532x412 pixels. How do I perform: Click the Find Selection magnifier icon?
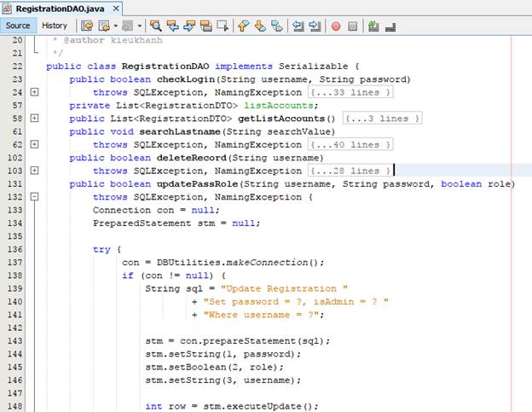(156, 26)
